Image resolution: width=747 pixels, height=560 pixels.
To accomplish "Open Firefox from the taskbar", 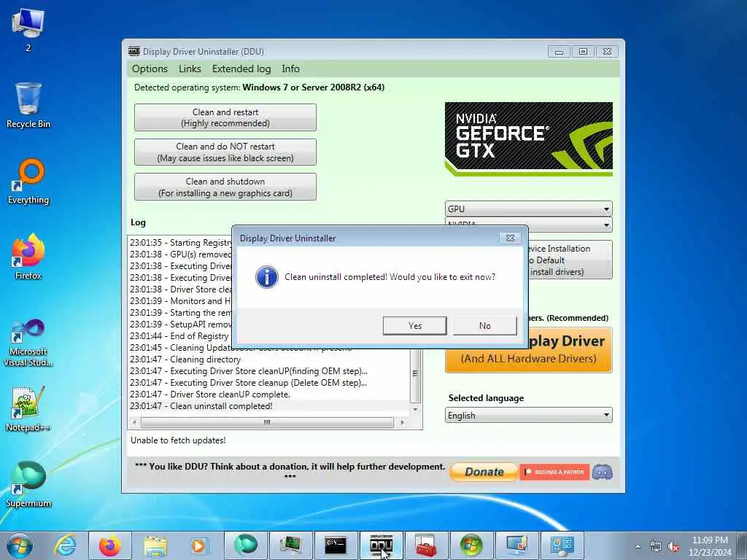I will [x=109, y=545].
